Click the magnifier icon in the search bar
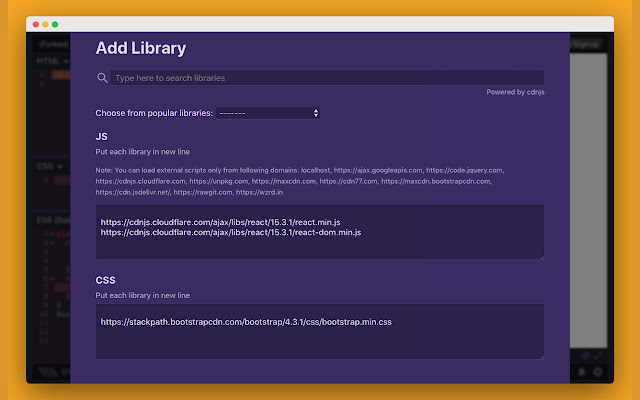 click(x=102, y=78)
